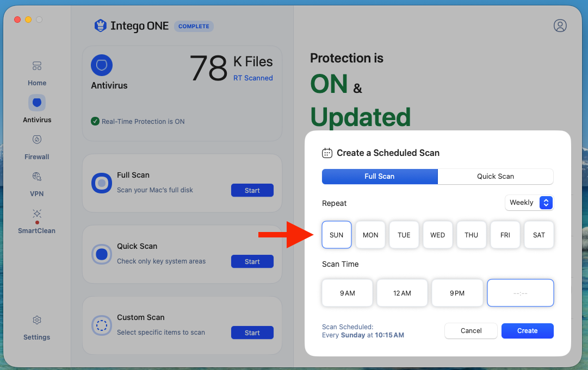This screenshot has height=370, width=588.
Task: Open the SmartClean sparkle icon
Action: point(37,214)
